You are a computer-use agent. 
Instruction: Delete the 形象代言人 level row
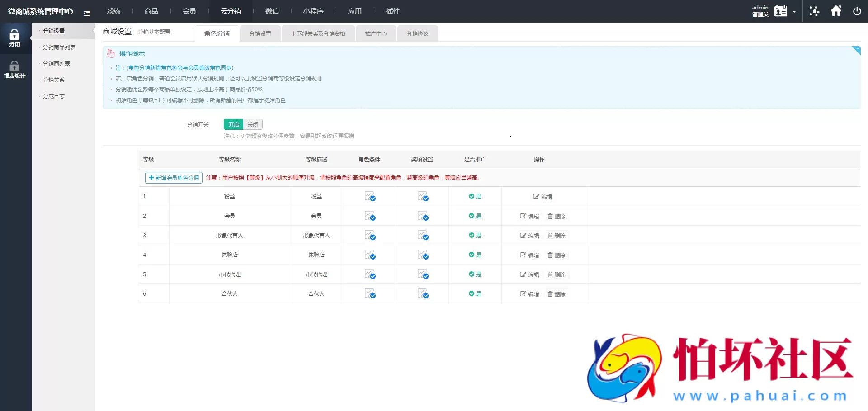[x=557, y=236]
